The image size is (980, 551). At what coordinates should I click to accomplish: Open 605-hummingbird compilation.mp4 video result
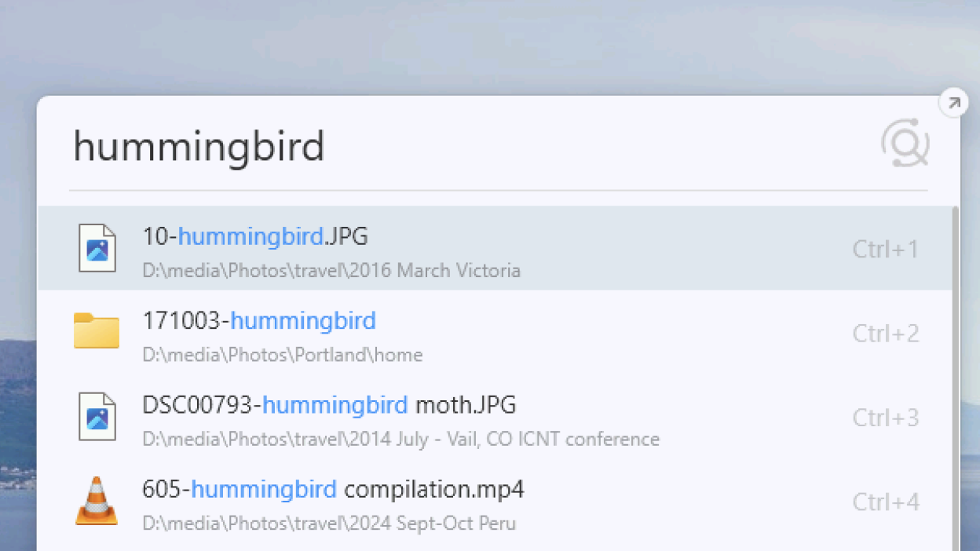pyautogui.click(x=333, y=489)
